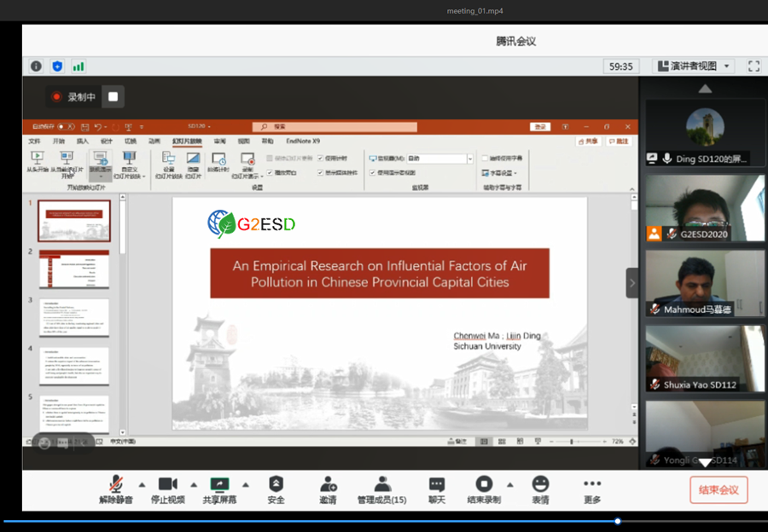Expand the arrow next to 共享屏幕
Screen dimensions: 768x532
tap(246, 485)
